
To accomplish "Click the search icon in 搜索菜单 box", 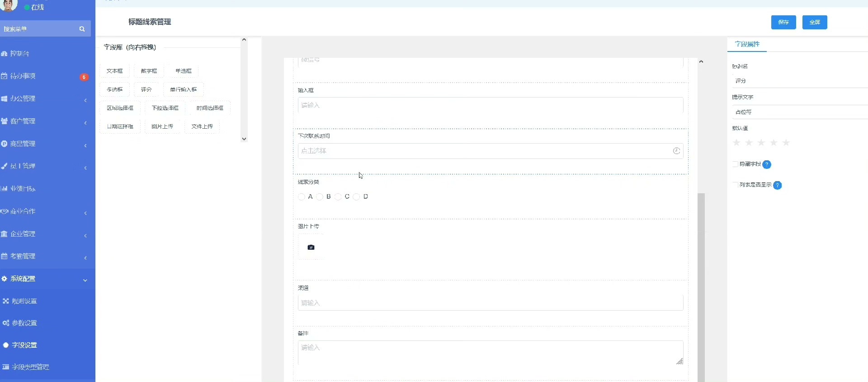I will point(82,29).
